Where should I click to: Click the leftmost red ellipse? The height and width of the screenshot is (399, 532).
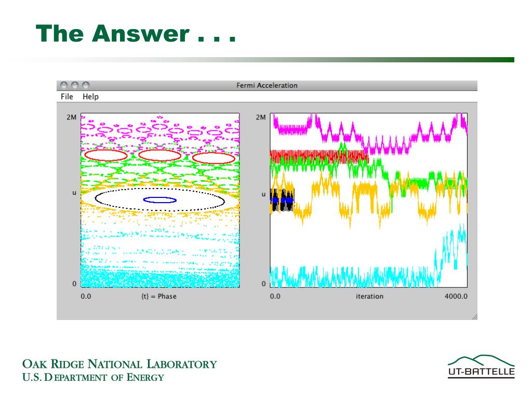pos(105,155)
